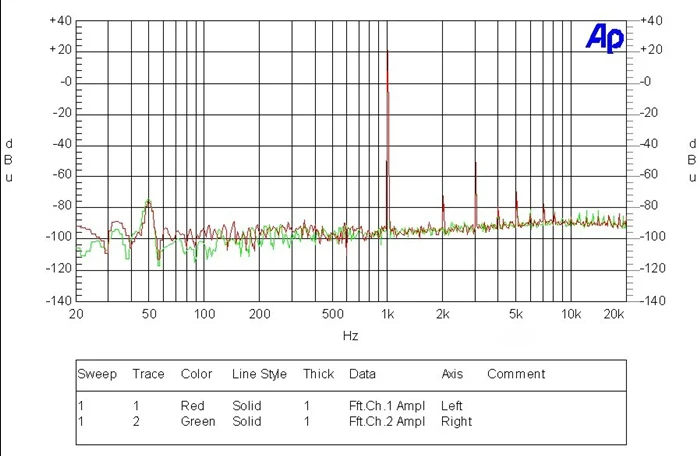
Task: Click the 1k frequency axis label
Action: [388, 314]
